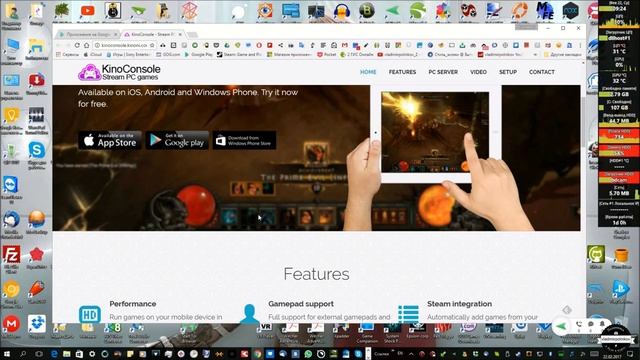Viewport: 640px width, 360px height.
Task: Select SETUP in the site navigation
Action: (x=508, y=72)
